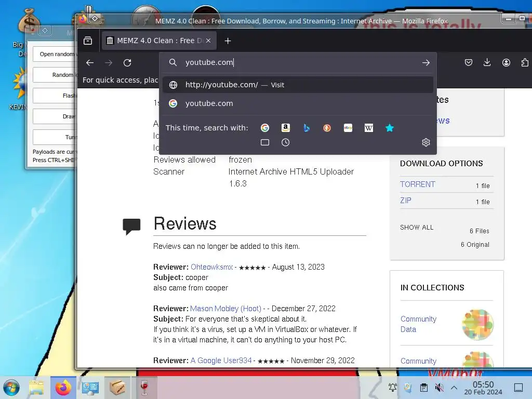Open the Windows Start orb
Image resolution: width=532 pixels, height=399 pixels.
coord(11,388)
